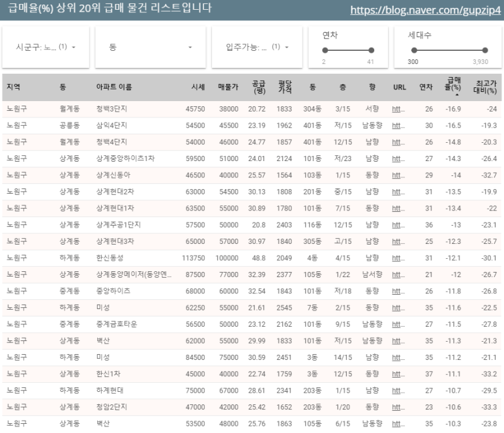Screen dimensions: 504x433
Task: Sort by the 매물가 column header
Action: pyautogui.click(x=228, y=87)
